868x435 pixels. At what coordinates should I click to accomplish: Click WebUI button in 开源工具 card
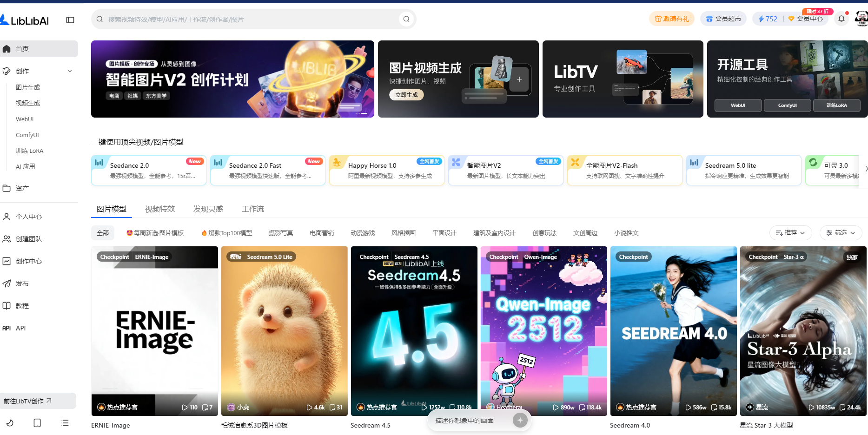tap(738, 105)
